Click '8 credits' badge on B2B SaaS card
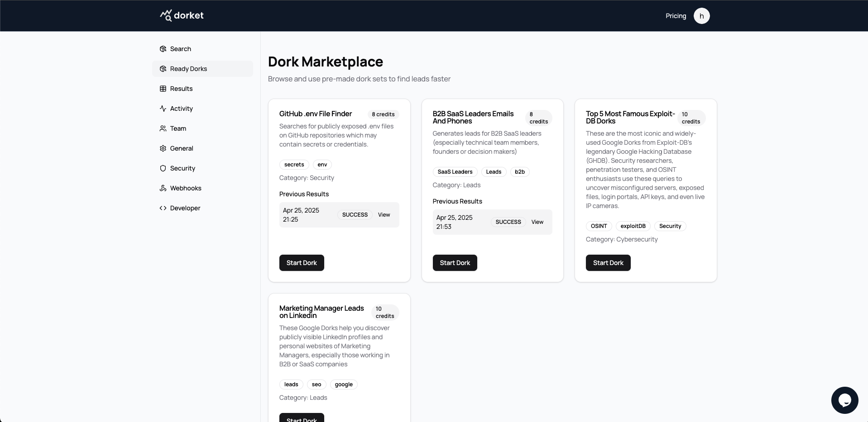868x422 pixels. tap(539, 118)
